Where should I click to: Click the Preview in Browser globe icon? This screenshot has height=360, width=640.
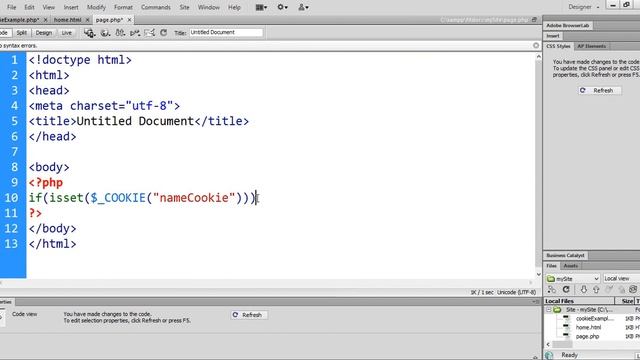(105, 33)
